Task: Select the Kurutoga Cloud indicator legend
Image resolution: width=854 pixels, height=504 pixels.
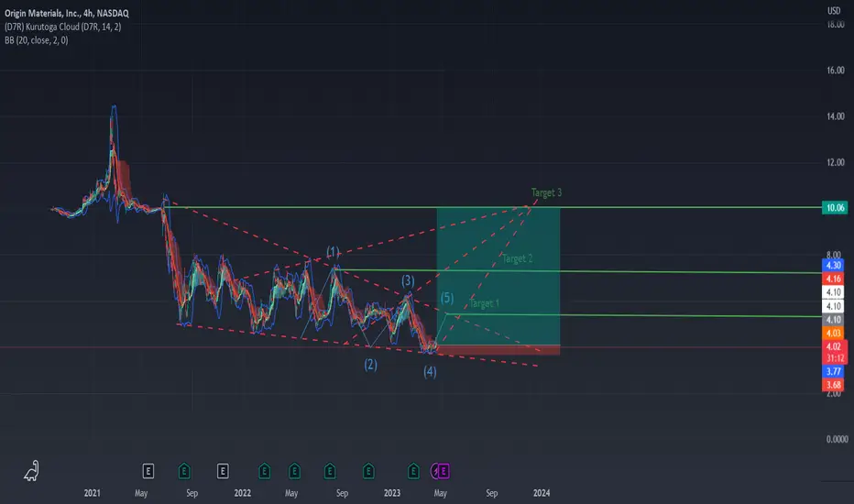Action: [x=62, y=27]
